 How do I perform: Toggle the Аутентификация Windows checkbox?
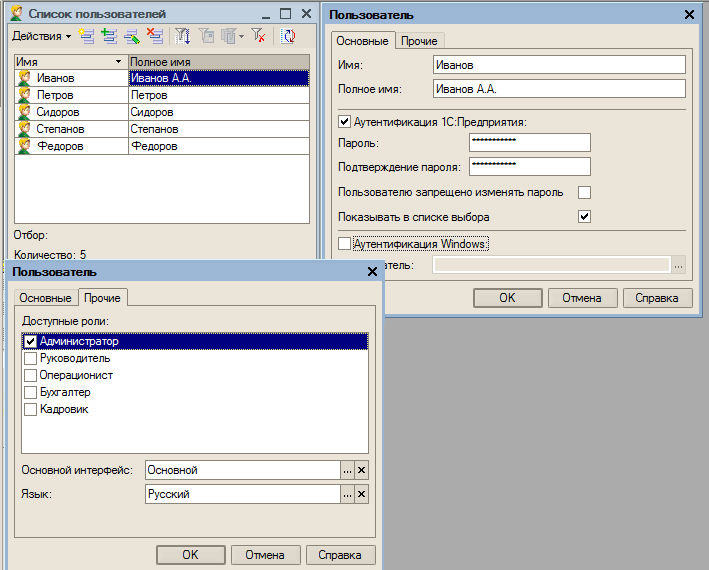click(x=345, y=243)
